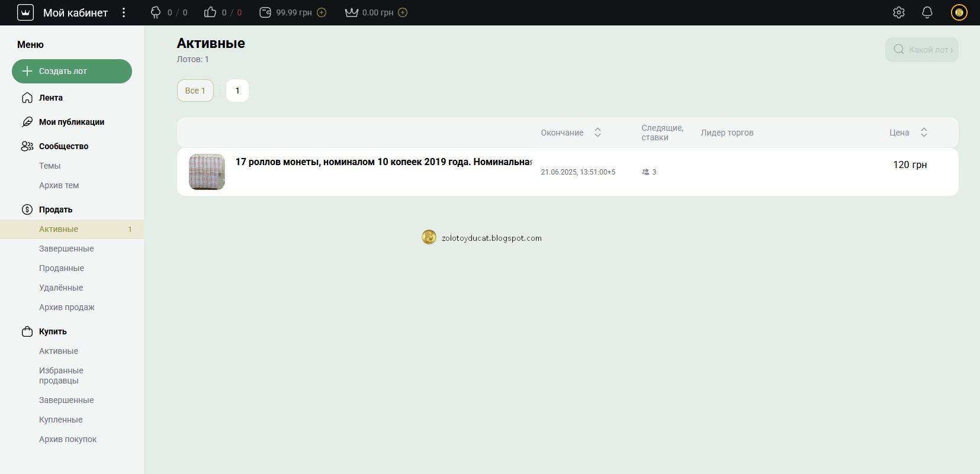980x474 pixels.
Task: Open Завершенные under Продать
Action: (66, 249)
